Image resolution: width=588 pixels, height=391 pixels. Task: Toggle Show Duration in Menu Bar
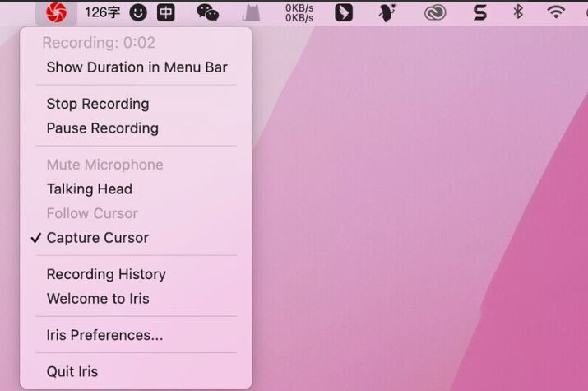[137, 67]
